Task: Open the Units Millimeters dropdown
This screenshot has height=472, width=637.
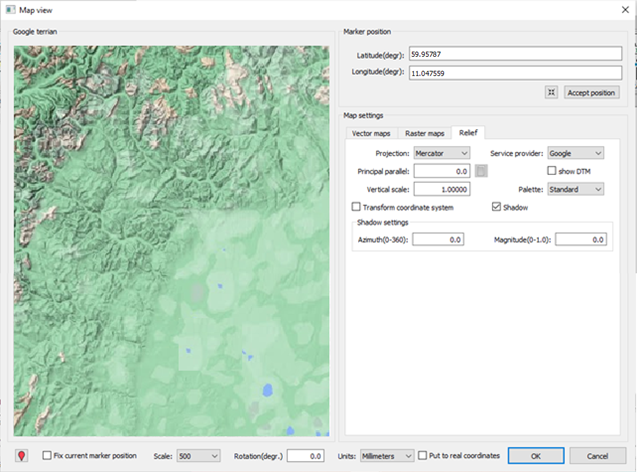Action: (387, 456)
